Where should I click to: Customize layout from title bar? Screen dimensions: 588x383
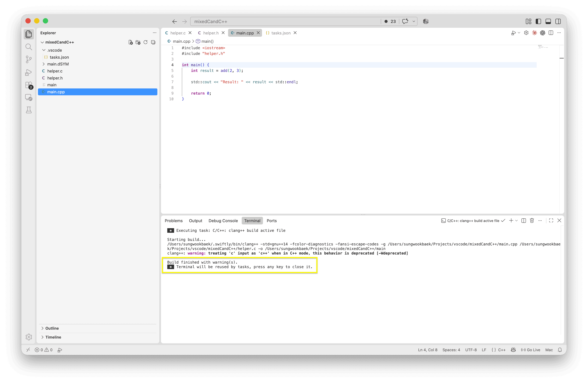coord(529,21)
